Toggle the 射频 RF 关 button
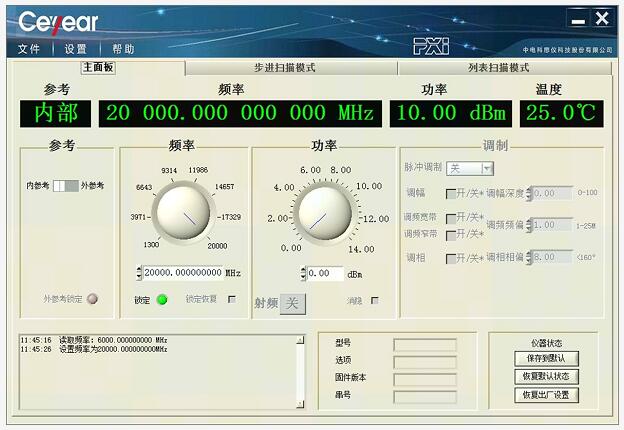This screenshot has height=430, width=624. coord(293,303)
